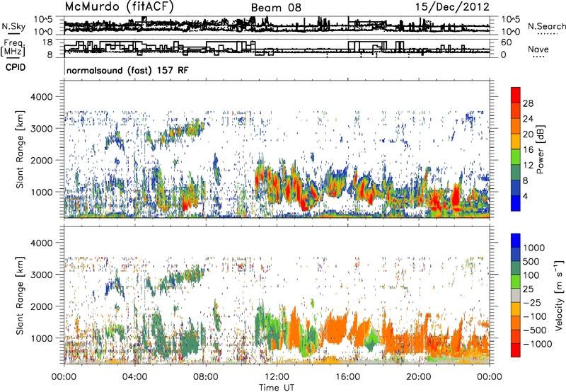This screenshot has width=566, height=392.
Task: Click the "Nave" legend label
Action: [538, 50]
